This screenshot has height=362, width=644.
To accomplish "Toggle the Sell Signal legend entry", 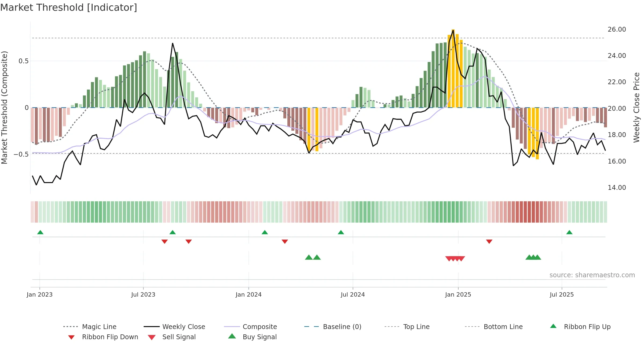I will pyautogui.click(x=172, y=337).
